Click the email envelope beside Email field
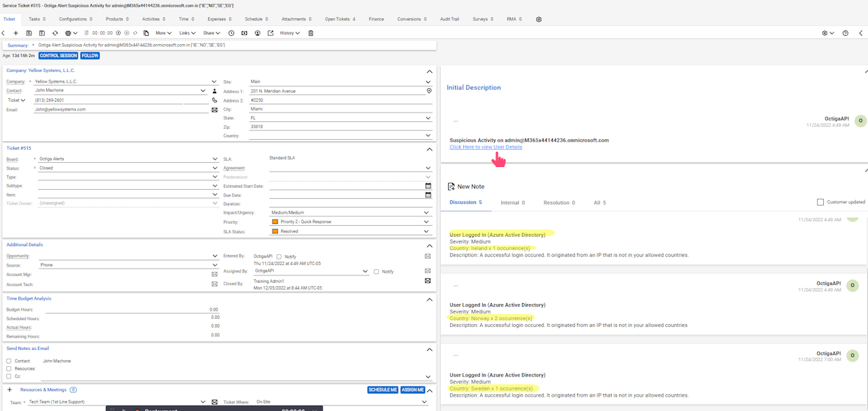The height and width of the screenshot is (411, 868). point(214,110)
